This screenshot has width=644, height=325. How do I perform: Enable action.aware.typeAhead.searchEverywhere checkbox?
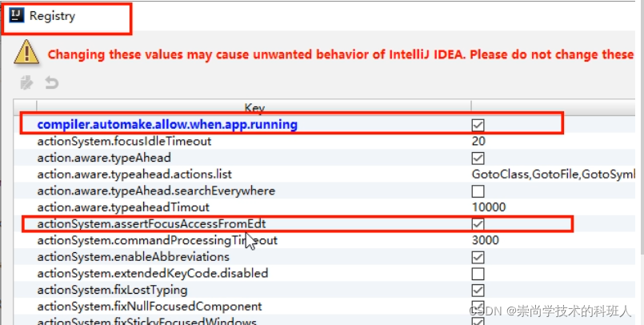point(478,191)
